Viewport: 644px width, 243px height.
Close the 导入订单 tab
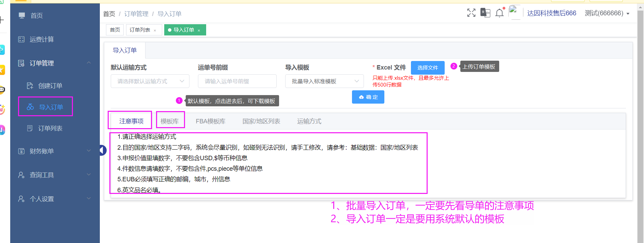pyautogui.click(x=199, y=30)
